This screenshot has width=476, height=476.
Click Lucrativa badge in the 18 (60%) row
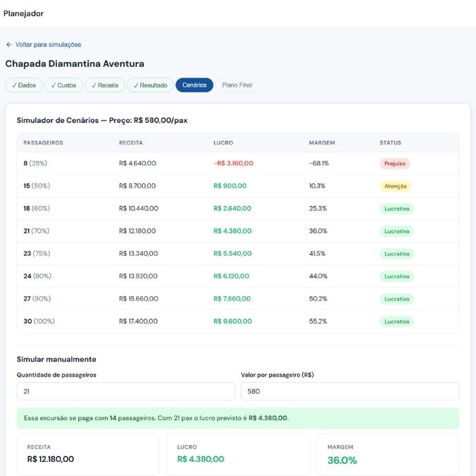coord(397,209)
